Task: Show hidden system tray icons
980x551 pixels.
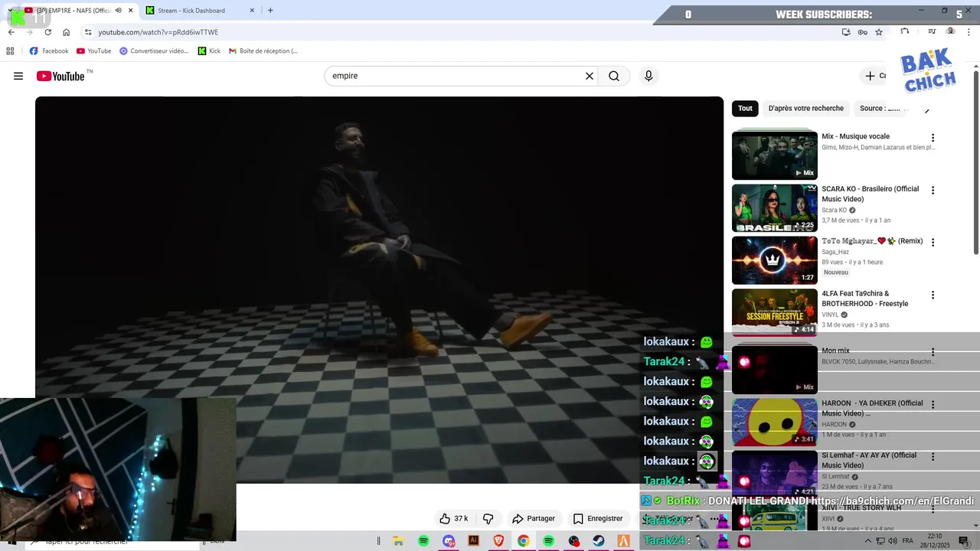Action: (867, 540)
